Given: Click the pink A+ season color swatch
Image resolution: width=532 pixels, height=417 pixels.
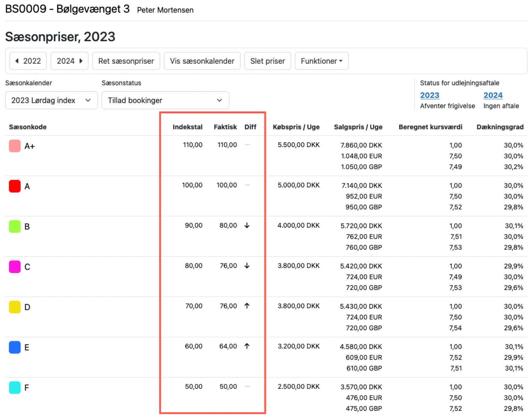Looking at the screenshot, I should [15, 146].
